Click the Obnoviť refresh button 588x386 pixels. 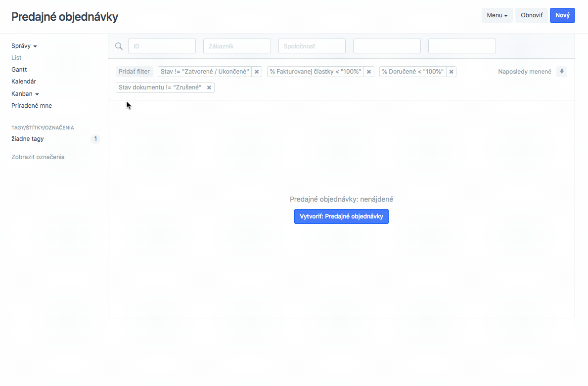coord(531,15)
